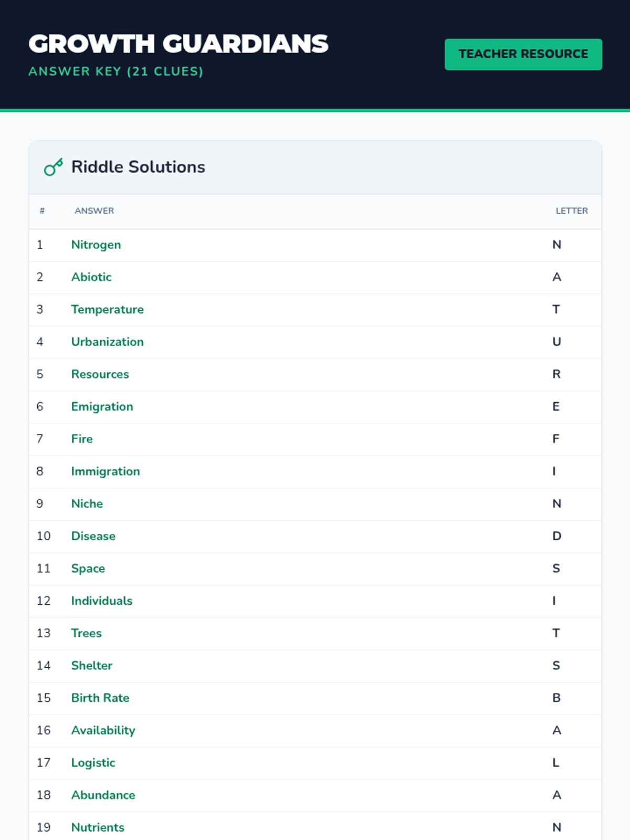Click the LETTER column header

pos(572,211)
